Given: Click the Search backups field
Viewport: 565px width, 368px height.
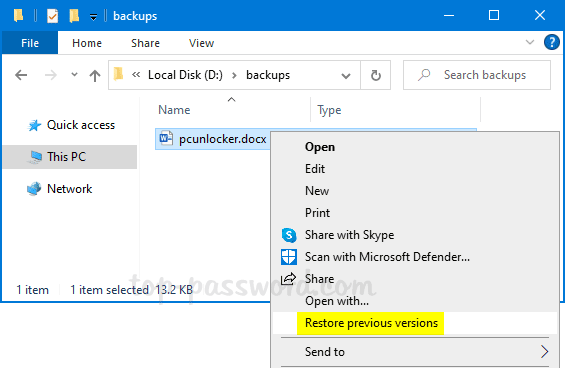Looking at the screenshot, I should [477, 75].
